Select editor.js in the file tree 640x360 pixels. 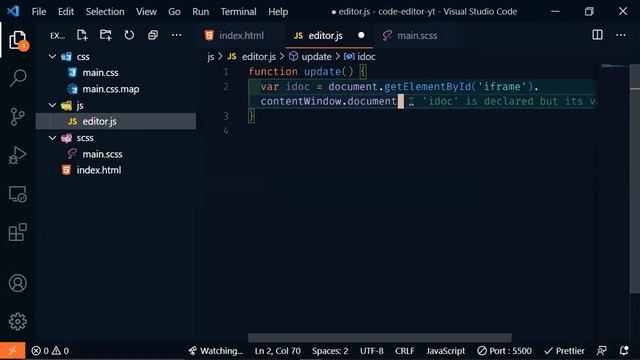116,121
